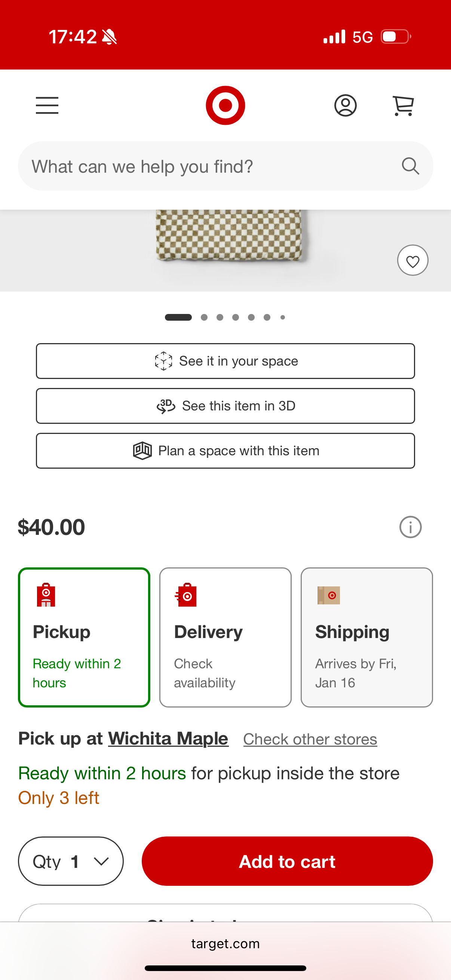
Task: Focus the product search field
Action: (x=206, y=166)
